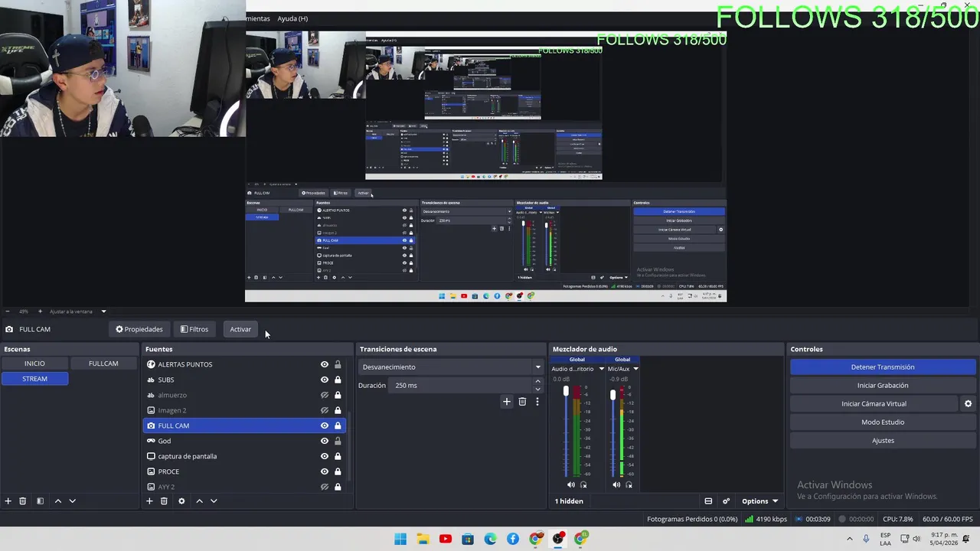Open Propiedades for FULL CAM
980x551 pixels.
(139, 329)
